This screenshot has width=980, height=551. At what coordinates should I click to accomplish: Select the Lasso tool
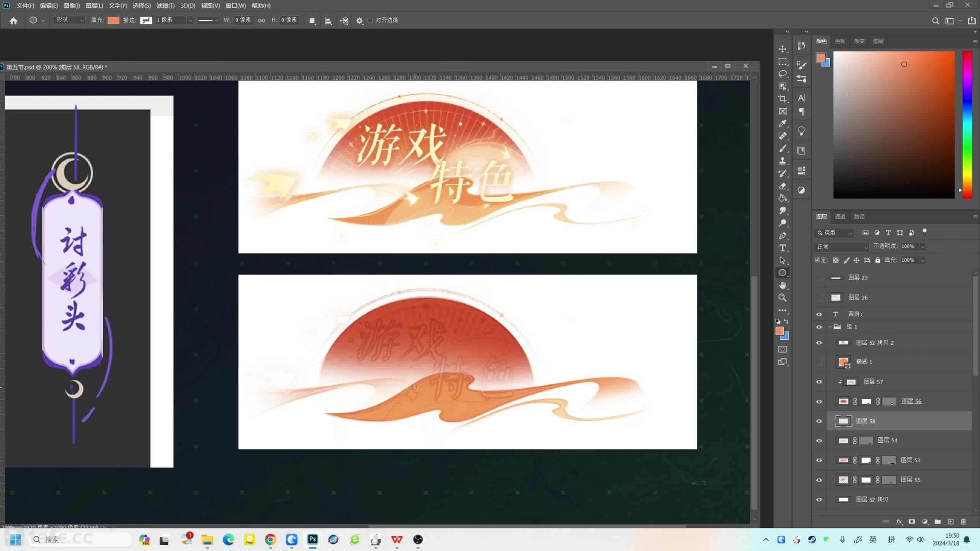[782, 74]
